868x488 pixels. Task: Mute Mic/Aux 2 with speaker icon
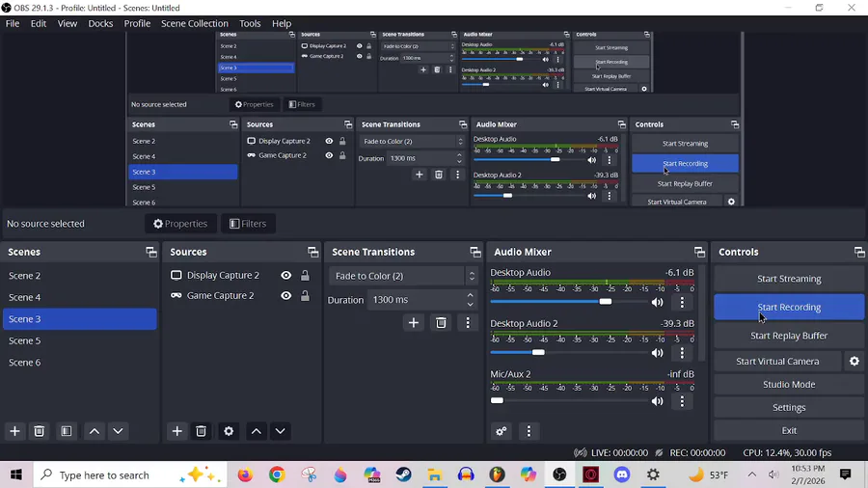tap(657, 401)
